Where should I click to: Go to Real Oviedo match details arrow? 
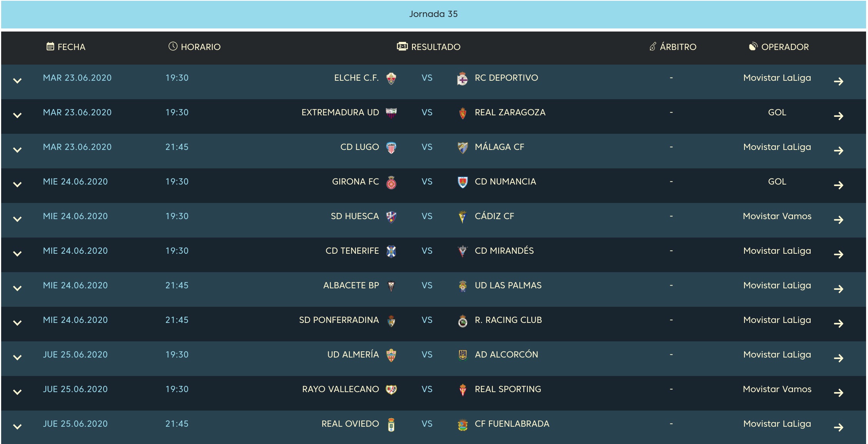point(839,427)
